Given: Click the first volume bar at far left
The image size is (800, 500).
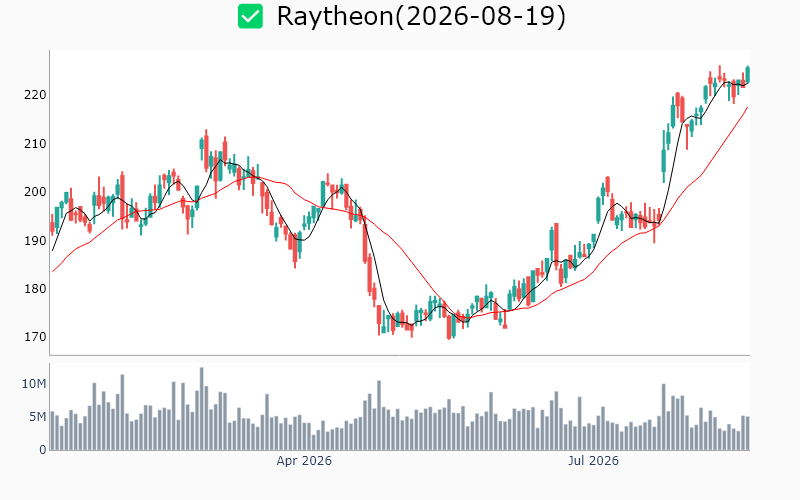Looking at the screenshot, I should click(52, 431).
